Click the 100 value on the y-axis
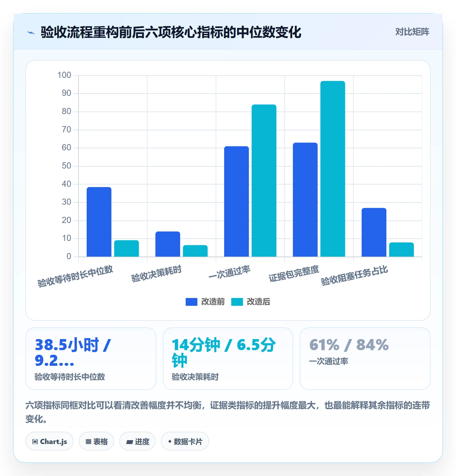The image size is (456, 476). [x=64, y=75]
